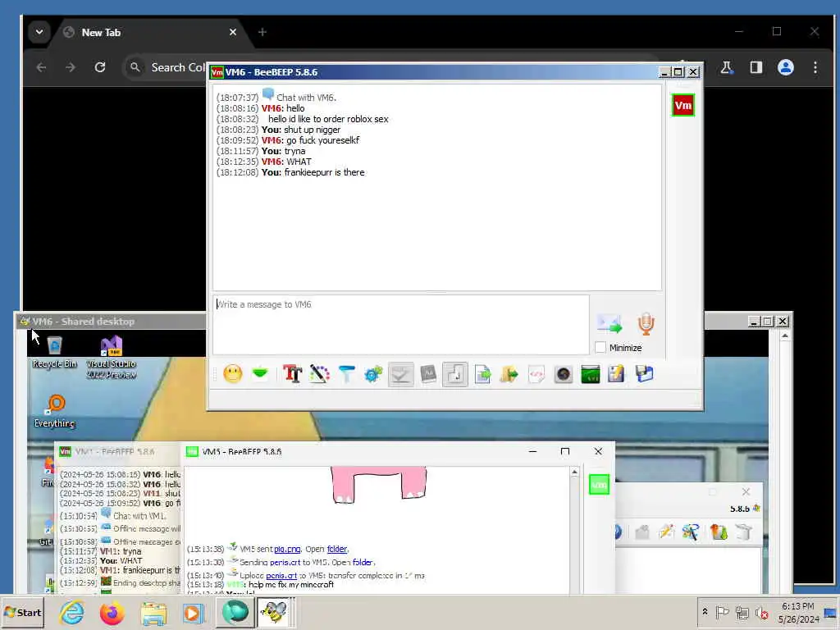This screenshot has width=840, height=630.
Task: Click the Chrome address search bar
Action: click(166, 67)
